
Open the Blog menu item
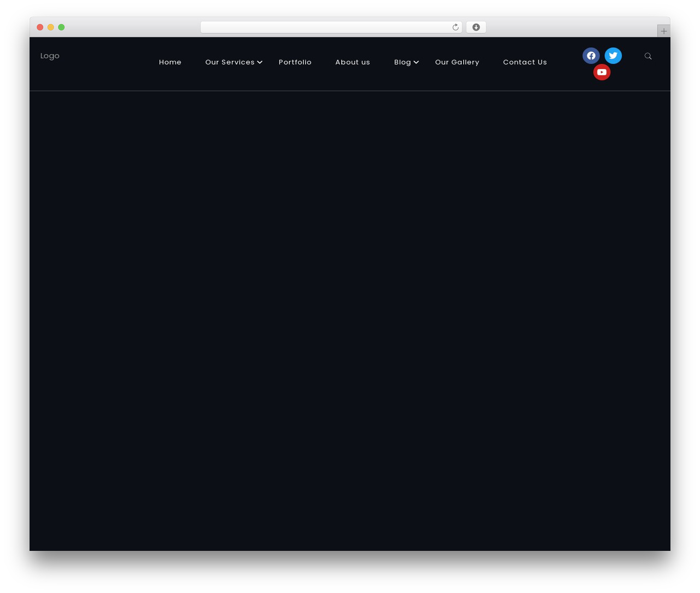coord(402,62)
